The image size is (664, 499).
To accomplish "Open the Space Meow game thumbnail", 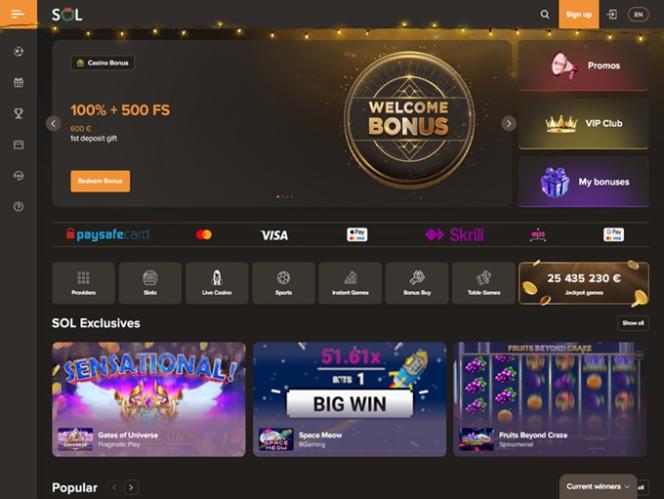I will point(349,399).
